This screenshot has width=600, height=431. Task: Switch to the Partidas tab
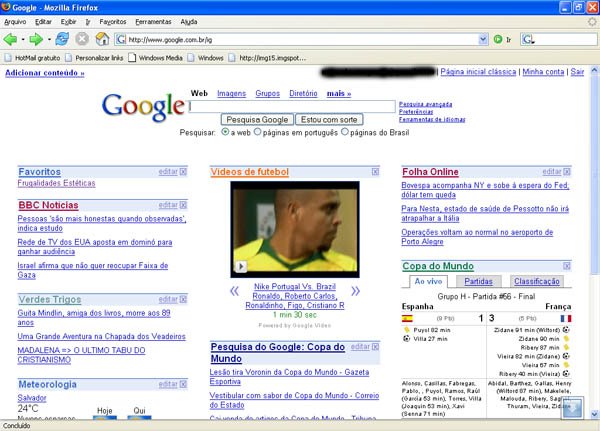(478, 281)
